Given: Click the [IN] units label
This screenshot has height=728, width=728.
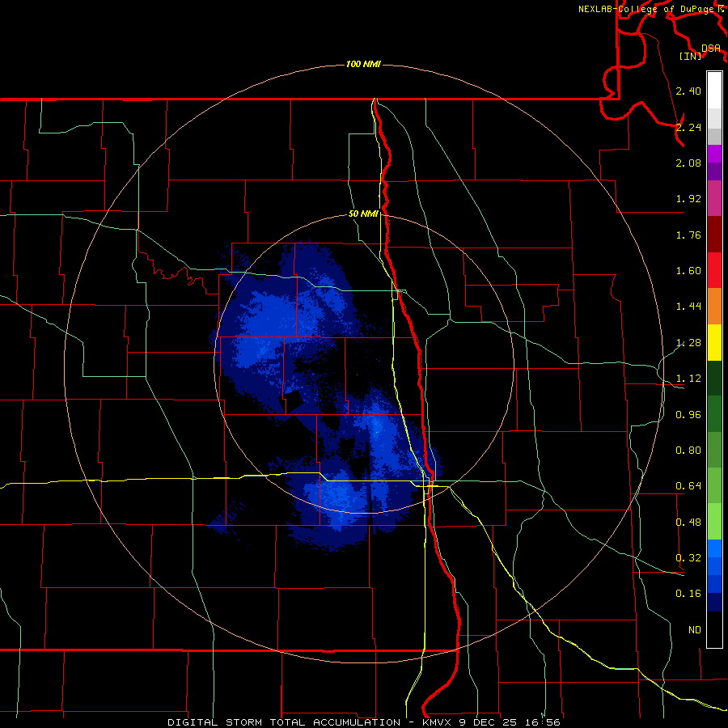Looking at the screenshot, I should 691,56.
